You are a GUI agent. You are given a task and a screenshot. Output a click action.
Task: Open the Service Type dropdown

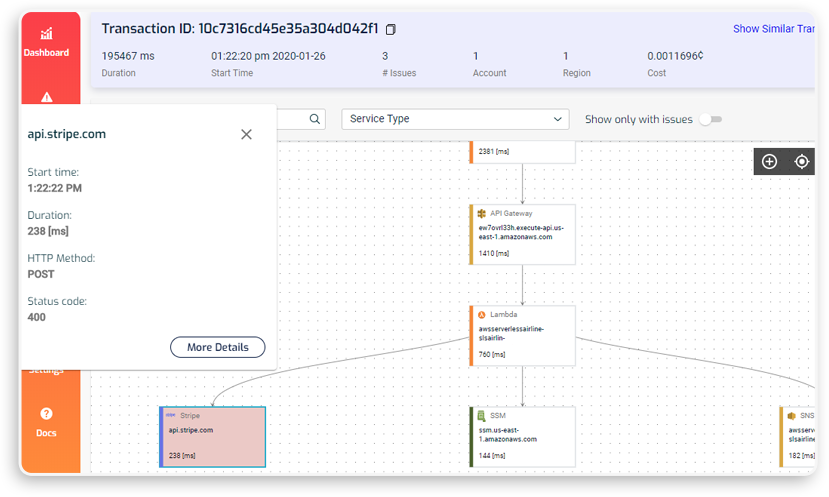coord(455,119)
